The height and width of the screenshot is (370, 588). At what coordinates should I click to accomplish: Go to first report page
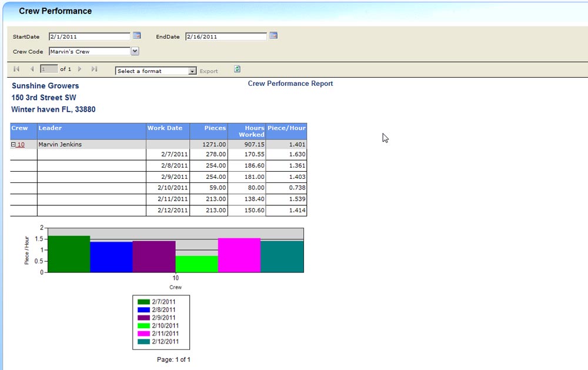(16, 69)
